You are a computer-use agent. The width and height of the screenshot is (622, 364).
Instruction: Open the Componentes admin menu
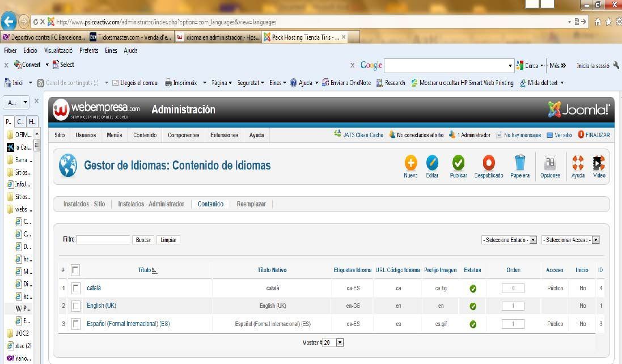tap(183, 135)
